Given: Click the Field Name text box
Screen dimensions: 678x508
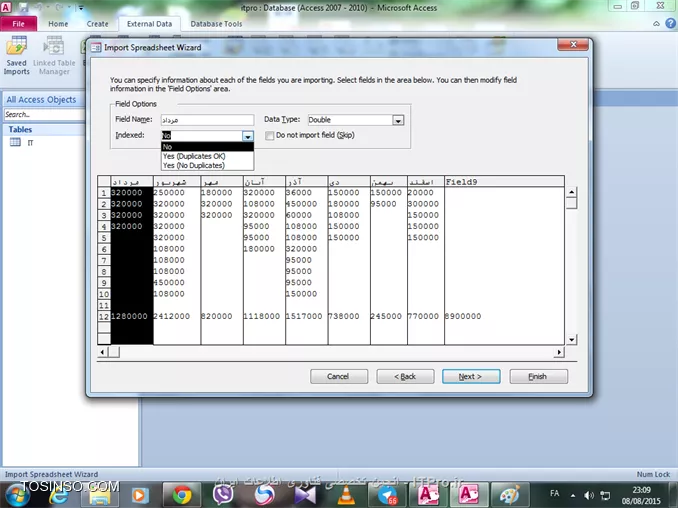Looking at the screenshot, I should click(x=207, y=120).
